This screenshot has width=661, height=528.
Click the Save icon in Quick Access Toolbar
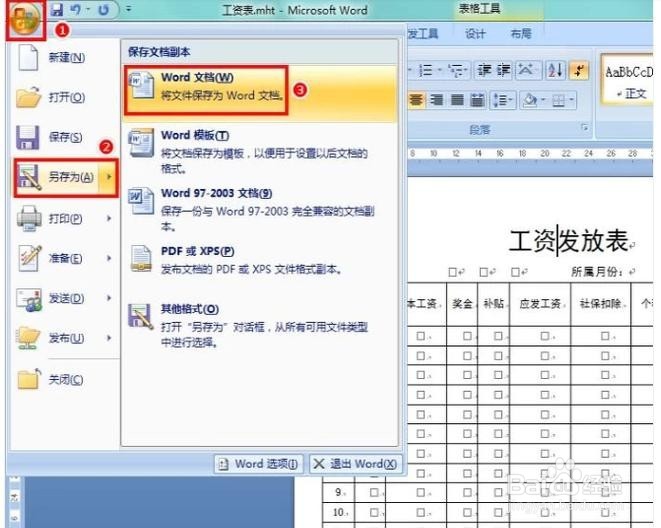click(x=56, y=9)
